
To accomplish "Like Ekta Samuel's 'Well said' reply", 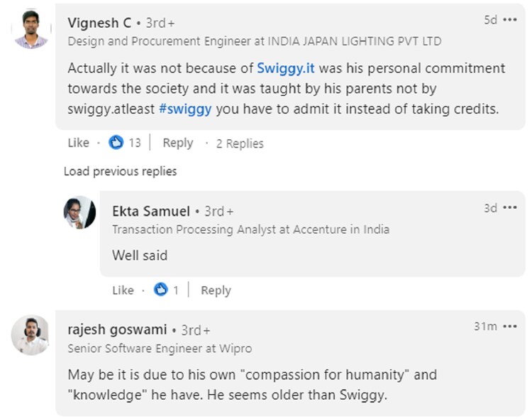I will [x=123, y=290].
